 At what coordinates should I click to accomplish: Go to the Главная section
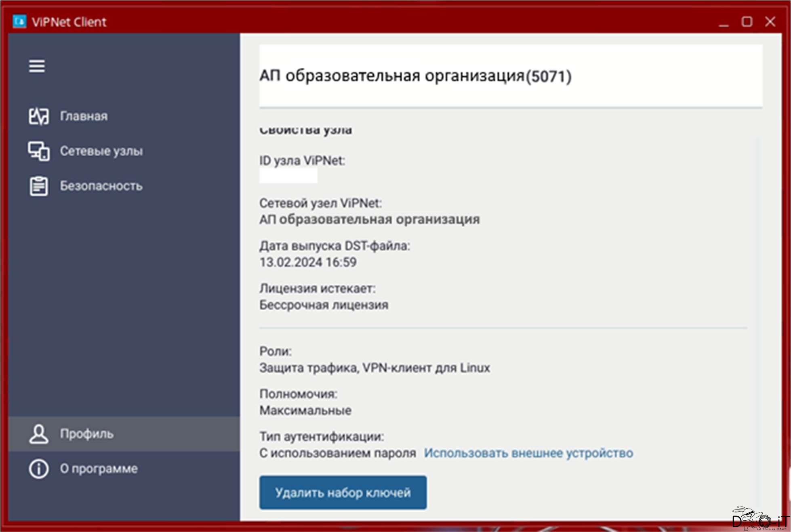pyautogui.click(x=84, y=116)
